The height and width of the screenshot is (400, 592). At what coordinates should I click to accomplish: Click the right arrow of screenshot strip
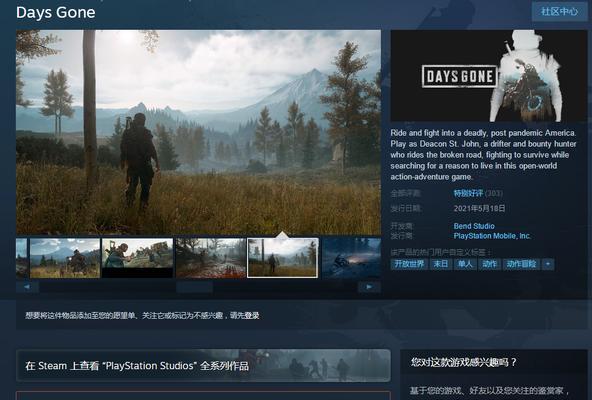tap(369, 287)
